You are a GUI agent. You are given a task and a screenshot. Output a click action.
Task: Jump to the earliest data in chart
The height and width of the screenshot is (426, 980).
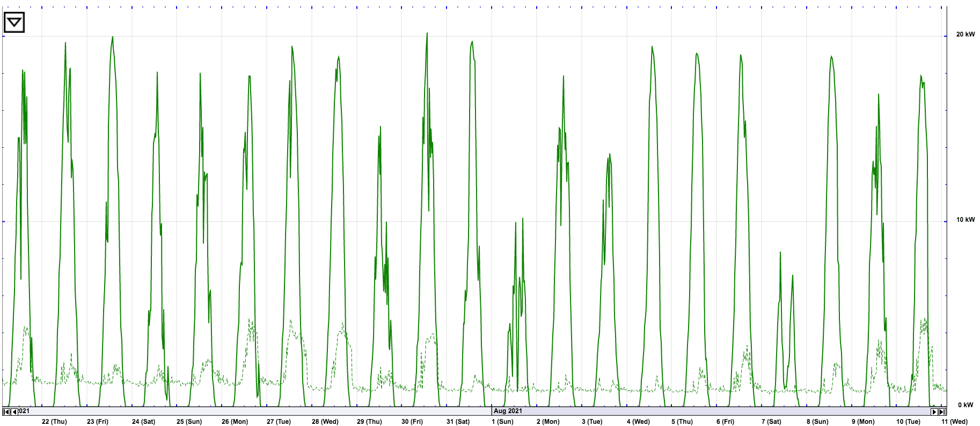[6, 411]
